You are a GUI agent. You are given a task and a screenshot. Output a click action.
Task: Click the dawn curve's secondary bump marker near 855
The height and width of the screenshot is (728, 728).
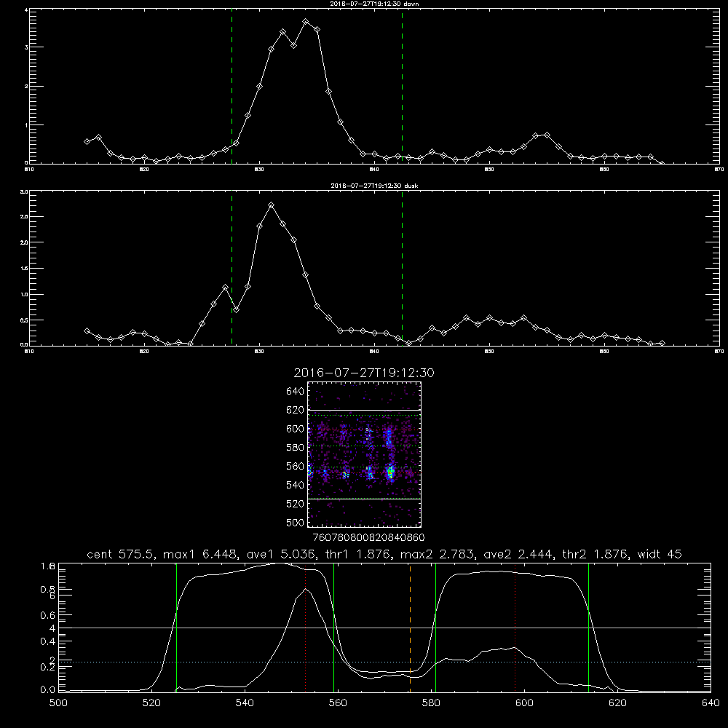547,135
